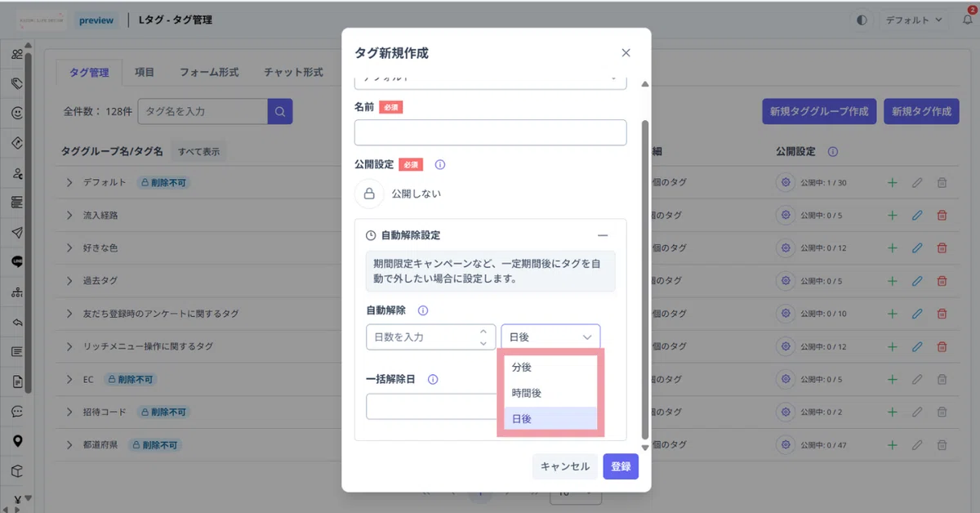Expand the 流入経路 tag group
The height and width of the screenshot is (513, 980).
70,215
